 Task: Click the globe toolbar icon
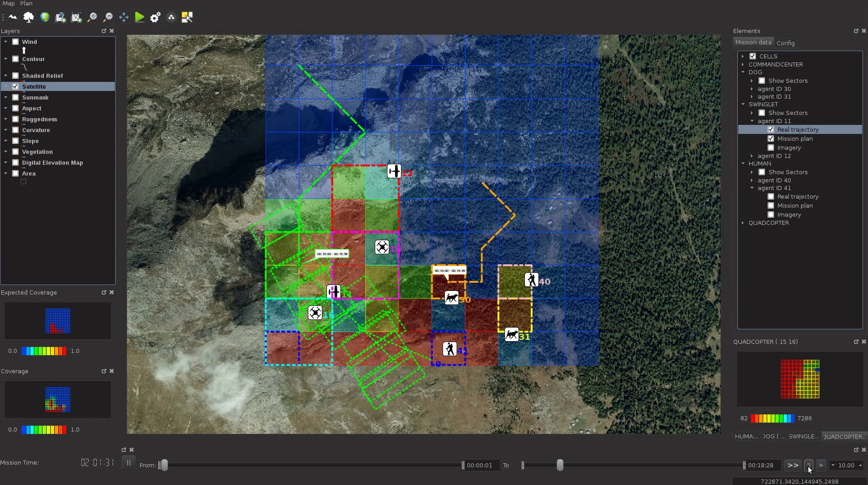point(44,17)
